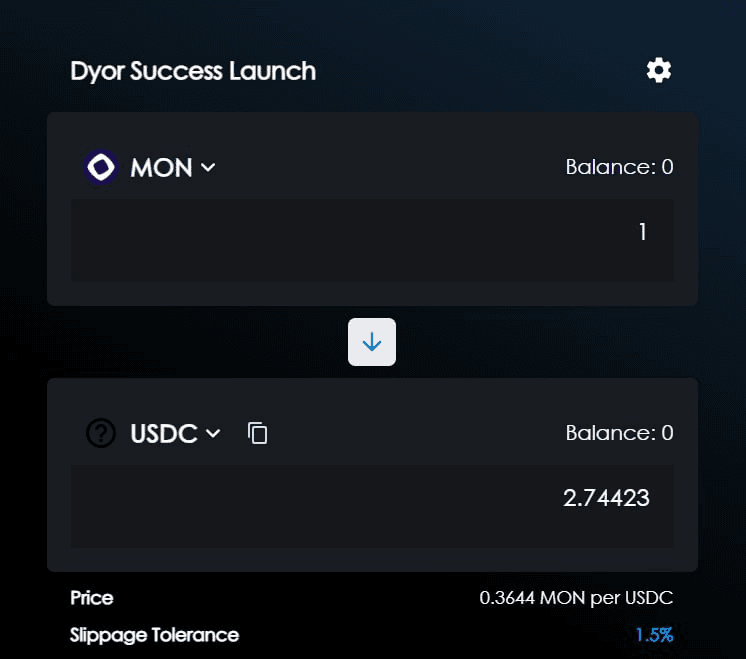Image resolution: width=746 pixels, height=659 pixels.
Task: Click the Price label
Action: [x=92, y=599]
